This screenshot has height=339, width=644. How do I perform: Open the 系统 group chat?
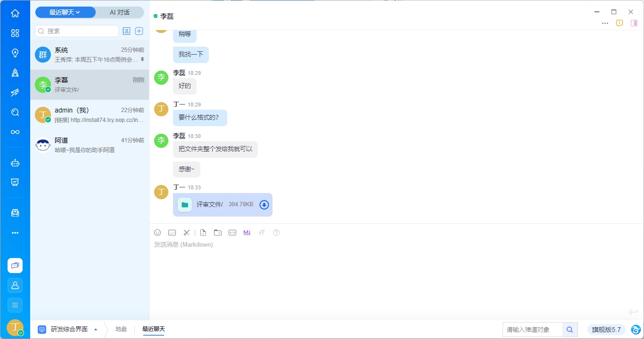90,55
